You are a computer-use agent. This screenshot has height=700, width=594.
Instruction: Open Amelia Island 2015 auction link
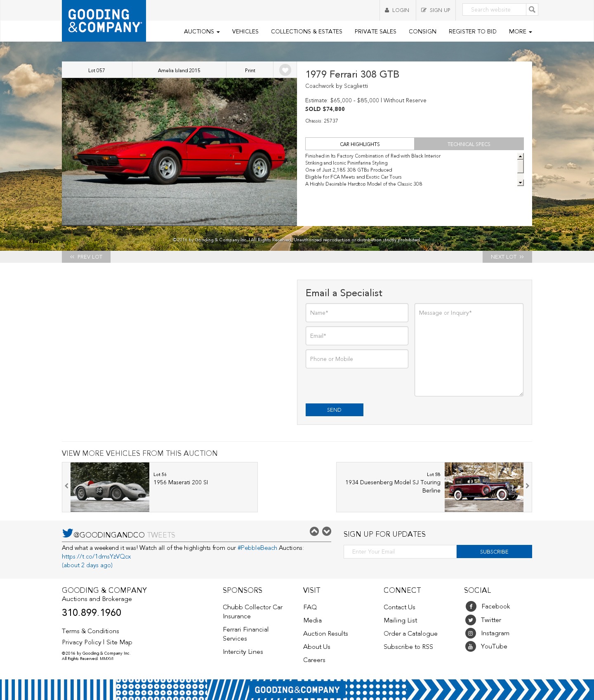click(179, 70)
